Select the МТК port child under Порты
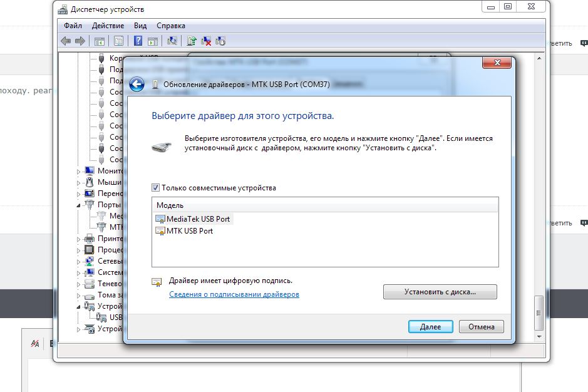Image resolution: width=588 pixels, height=392 pixels. click(110, 227)
